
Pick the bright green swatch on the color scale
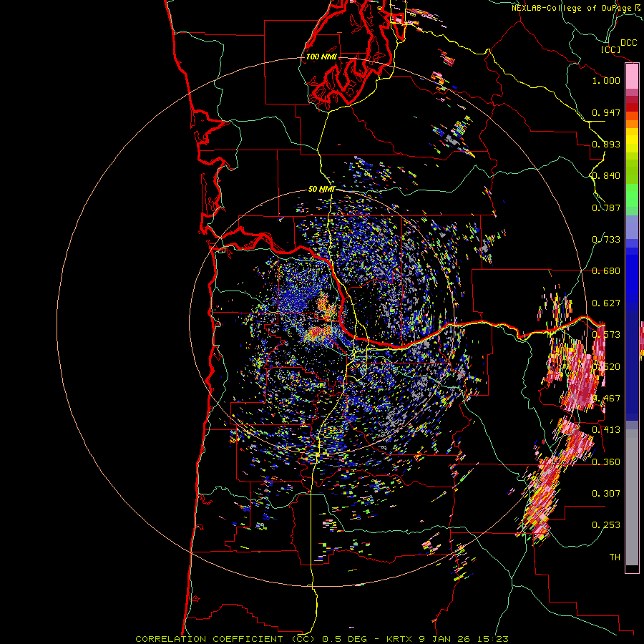[x=632, y=195]
